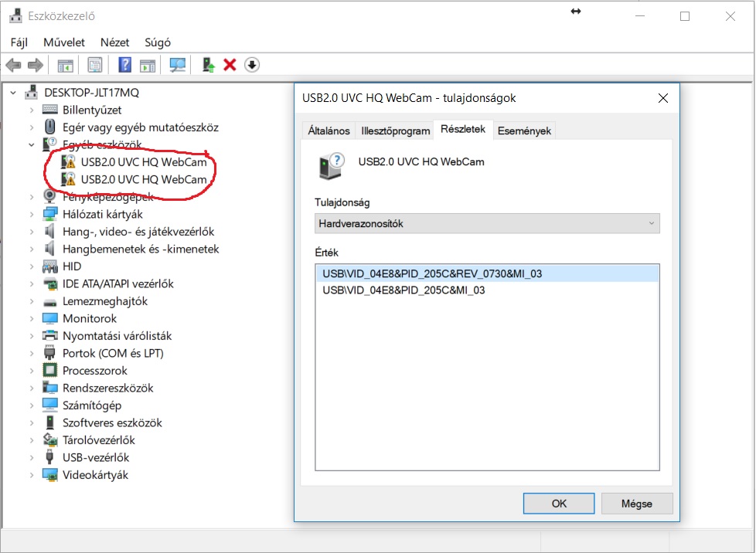Switch to the Illesztőprogram tab
The height and width of the screenshot is (553, 756).
(x=395, y=131)
